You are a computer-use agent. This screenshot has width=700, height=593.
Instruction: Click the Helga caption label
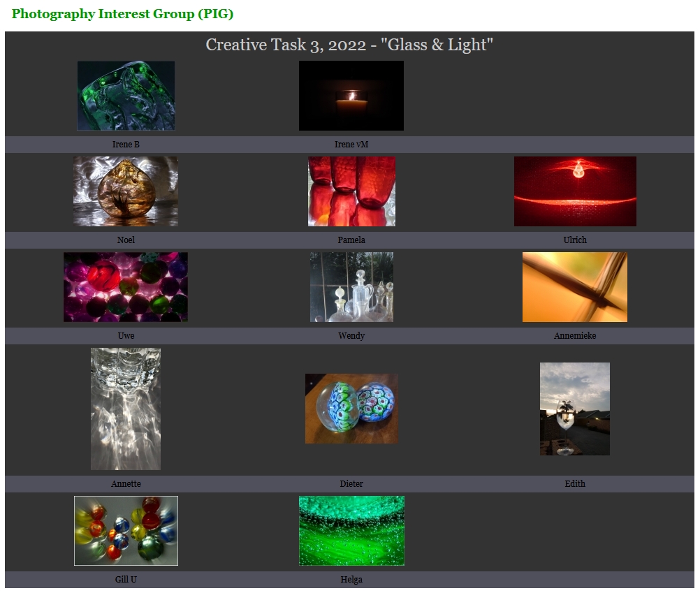[x=351, y=580]
